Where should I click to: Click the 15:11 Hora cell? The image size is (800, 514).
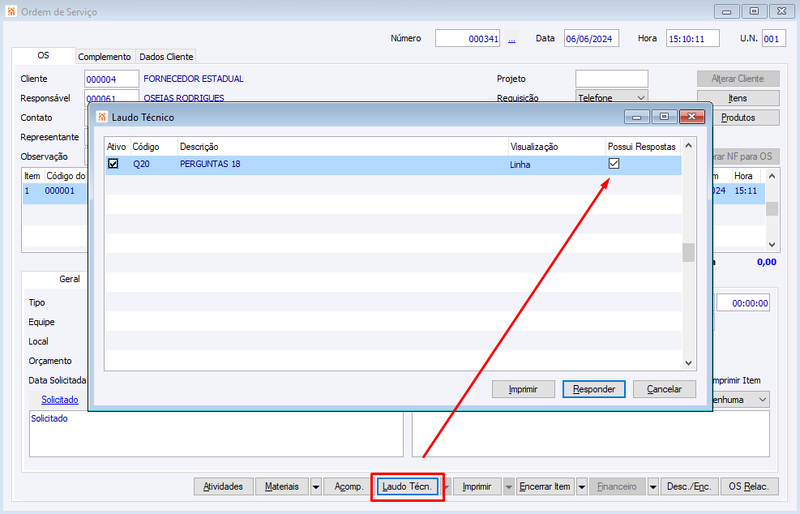tap(745, 191)
